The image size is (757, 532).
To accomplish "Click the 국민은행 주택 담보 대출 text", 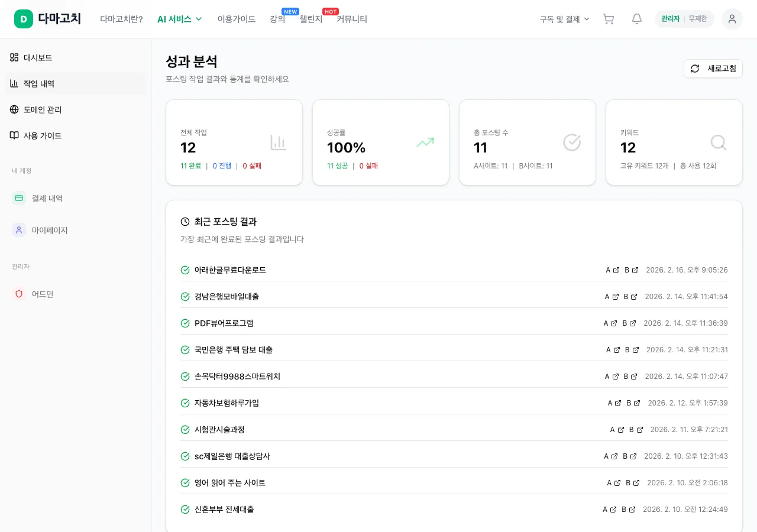I will coord(234,350).
